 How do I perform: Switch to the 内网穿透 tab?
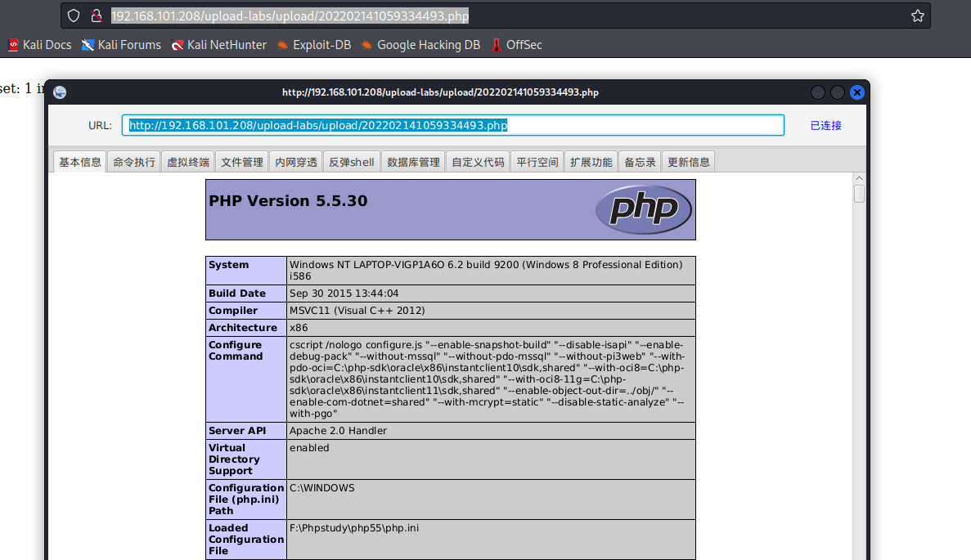pos(296,162)
